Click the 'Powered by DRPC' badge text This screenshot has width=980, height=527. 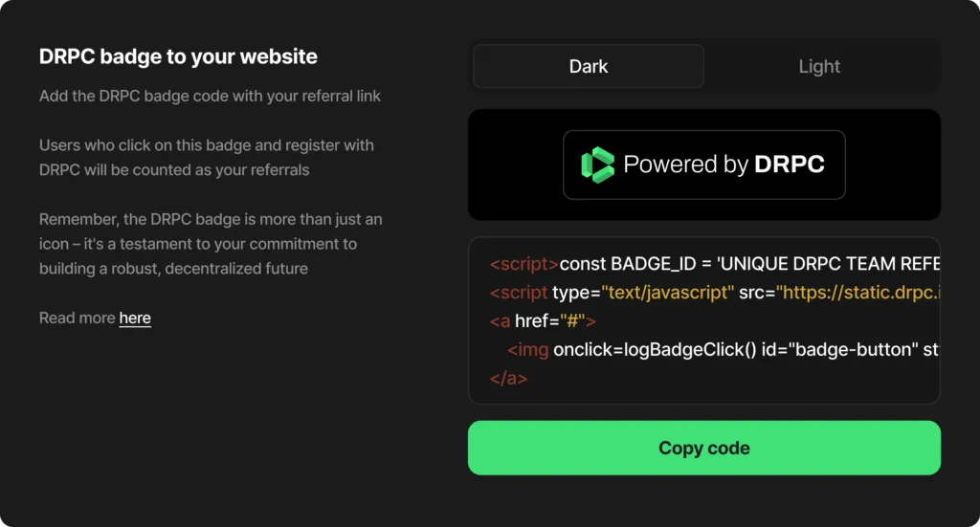click(724, 165)
